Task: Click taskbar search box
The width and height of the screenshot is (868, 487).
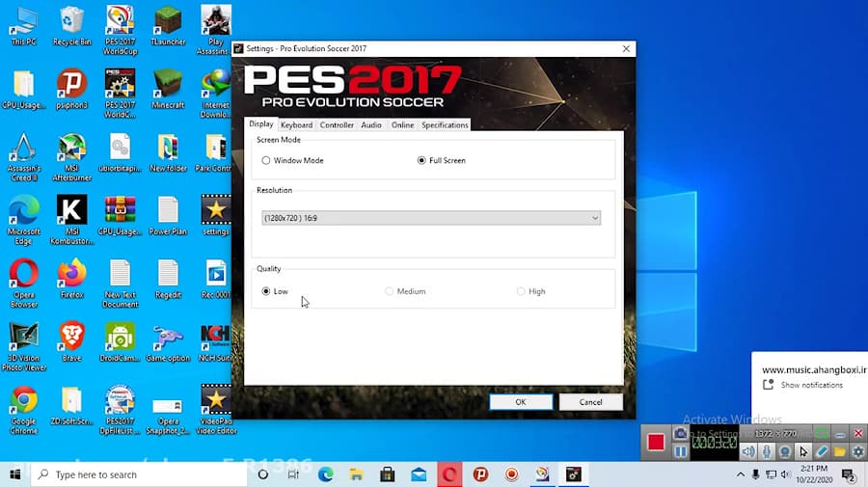Action: [x=138, y=474]
